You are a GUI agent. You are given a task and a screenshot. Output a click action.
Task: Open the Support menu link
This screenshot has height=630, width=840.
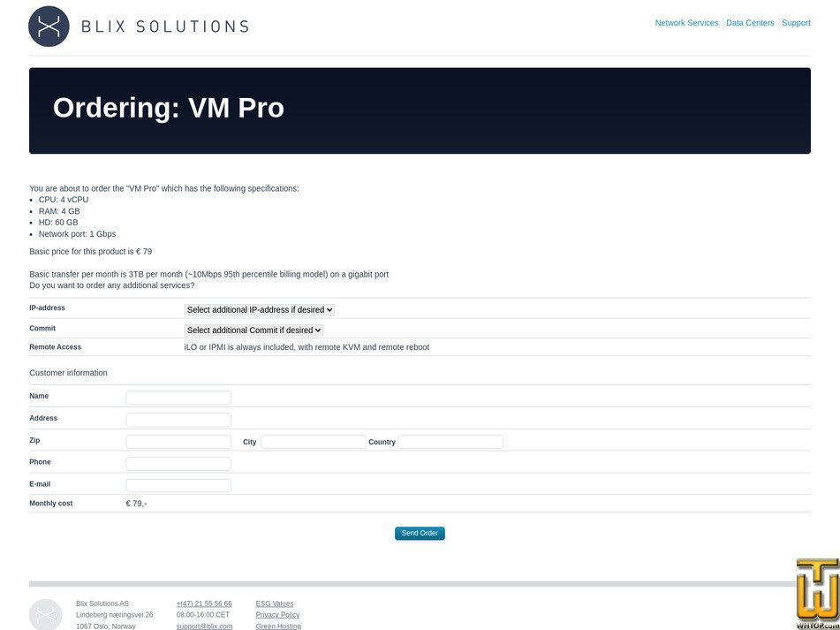pyautogui.click(x=796, y=23)
